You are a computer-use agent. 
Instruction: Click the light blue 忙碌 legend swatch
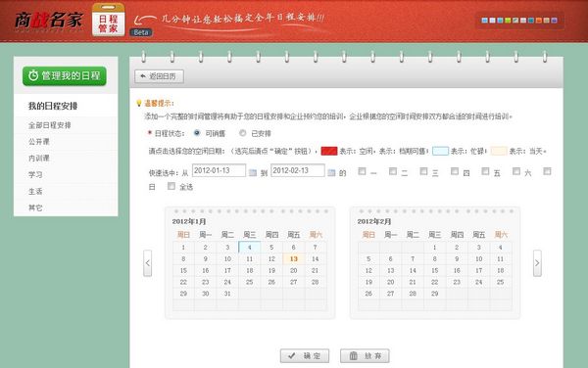[x=440, y=151]
